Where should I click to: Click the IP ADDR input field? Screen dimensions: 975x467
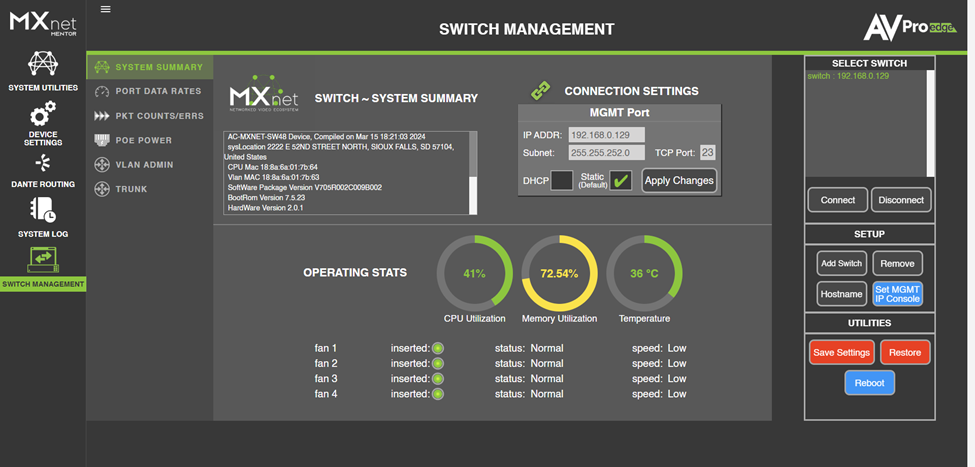coord(606,135)
